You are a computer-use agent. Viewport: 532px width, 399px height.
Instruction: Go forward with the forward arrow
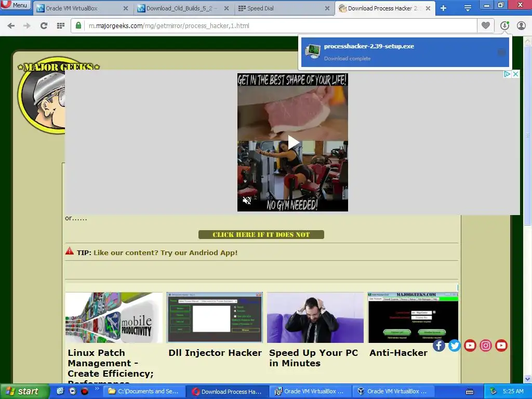27,25
